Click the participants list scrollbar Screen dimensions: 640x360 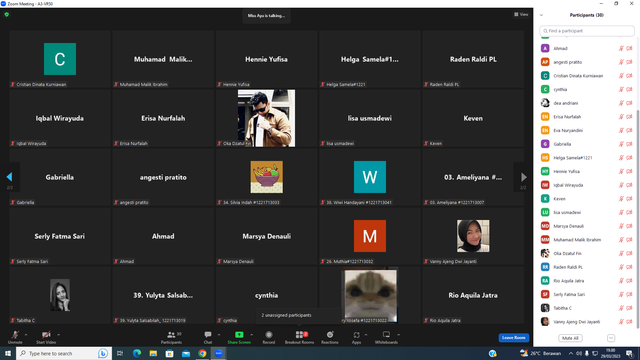(x=638, y=218)
